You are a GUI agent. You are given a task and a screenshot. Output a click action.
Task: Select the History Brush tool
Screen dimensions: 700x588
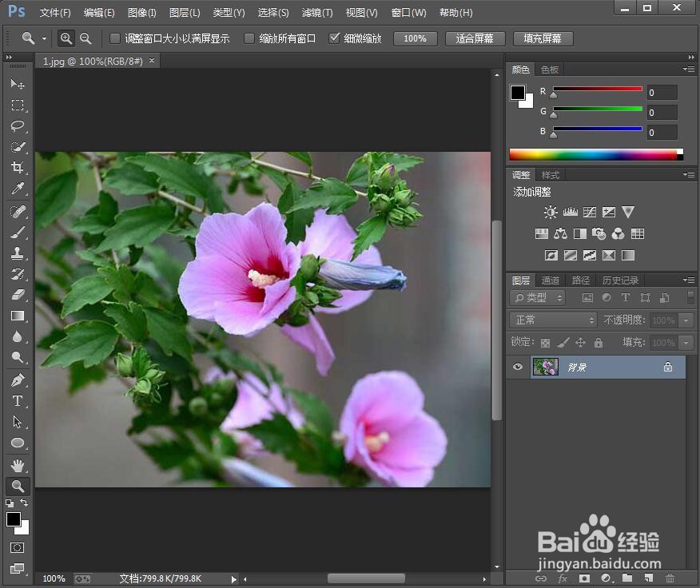[x=18, y=274]
